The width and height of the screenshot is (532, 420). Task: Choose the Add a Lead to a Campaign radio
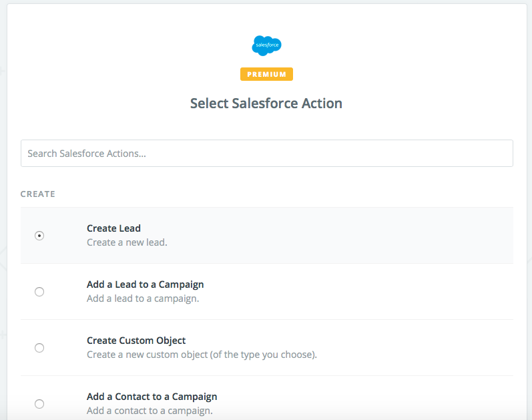[39, 292]
